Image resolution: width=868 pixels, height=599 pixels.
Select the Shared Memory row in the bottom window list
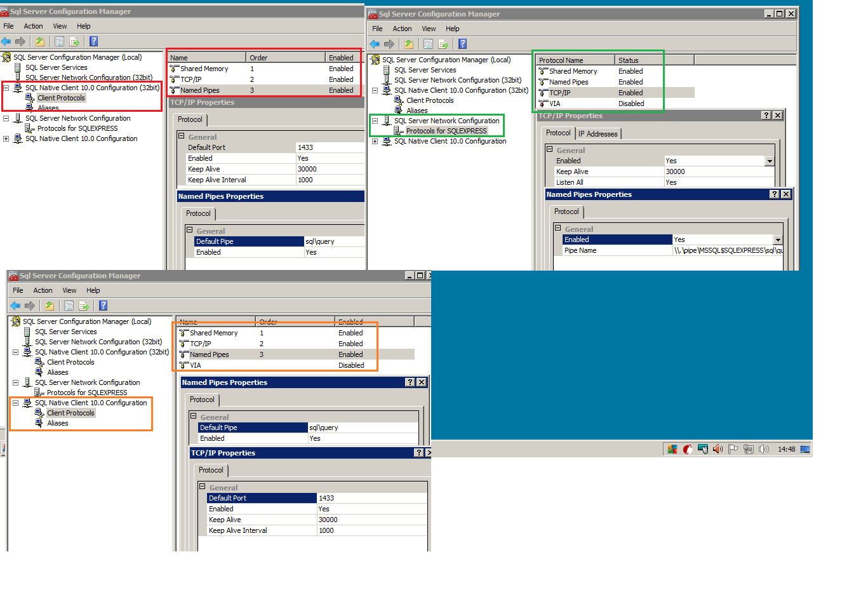(297, 333)
